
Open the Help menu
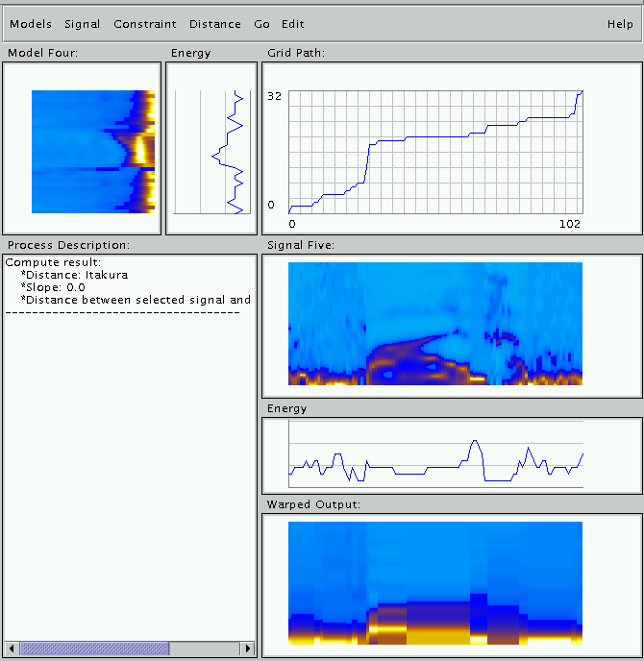pos(620,24)
